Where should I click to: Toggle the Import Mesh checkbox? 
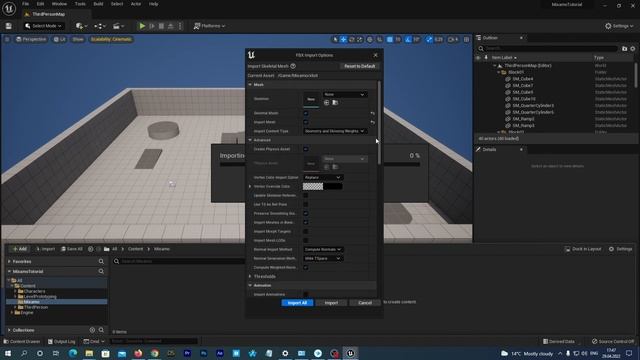click(306, 122)
